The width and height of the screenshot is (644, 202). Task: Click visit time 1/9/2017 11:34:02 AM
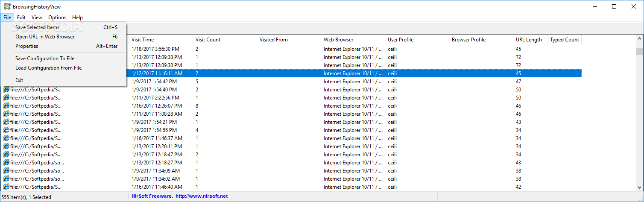click(x=155, y=179)
